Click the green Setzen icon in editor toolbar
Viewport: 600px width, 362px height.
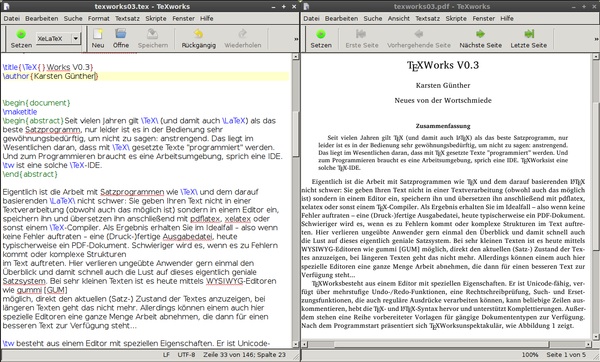coord(21,34)
